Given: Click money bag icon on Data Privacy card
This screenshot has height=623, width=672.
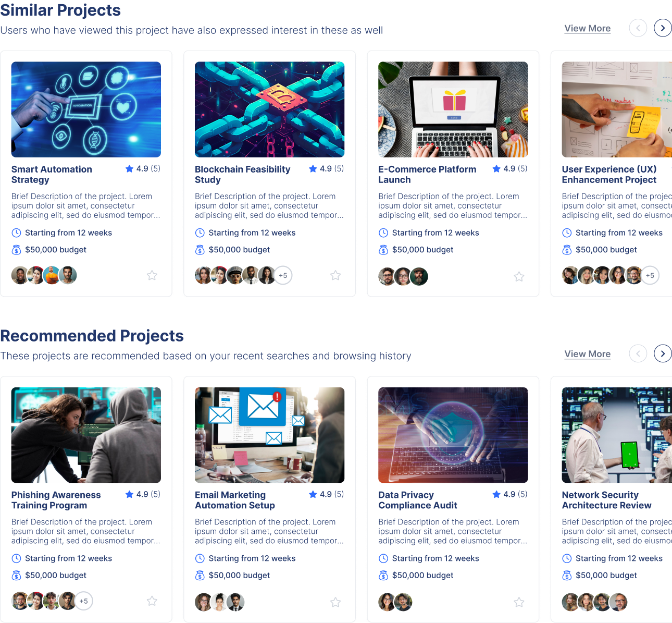Looking at the screenshot, I should click(x=383, y=576).
